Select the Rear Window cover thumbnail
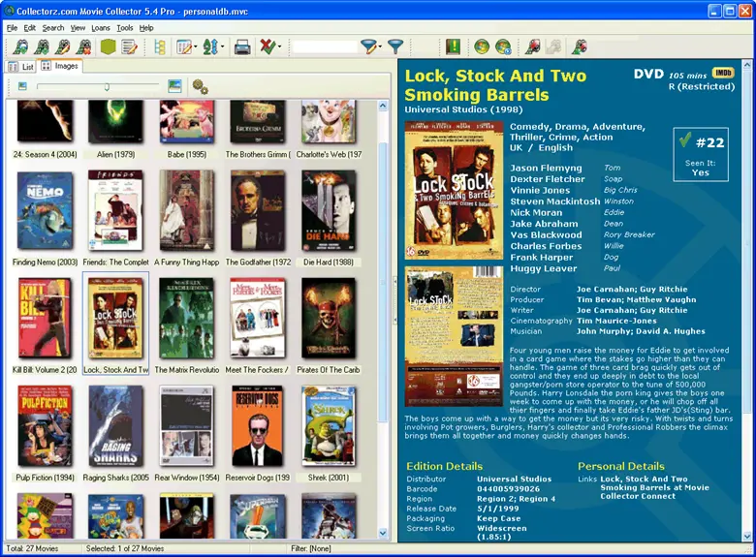Image resolution: width=756 pixels, height=557 pixels. coord(187,425)
